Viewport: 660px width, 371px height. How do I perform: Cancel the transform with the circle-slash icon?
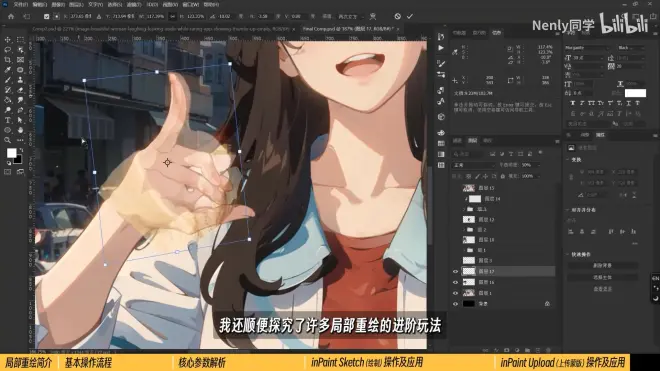[397, 16]
